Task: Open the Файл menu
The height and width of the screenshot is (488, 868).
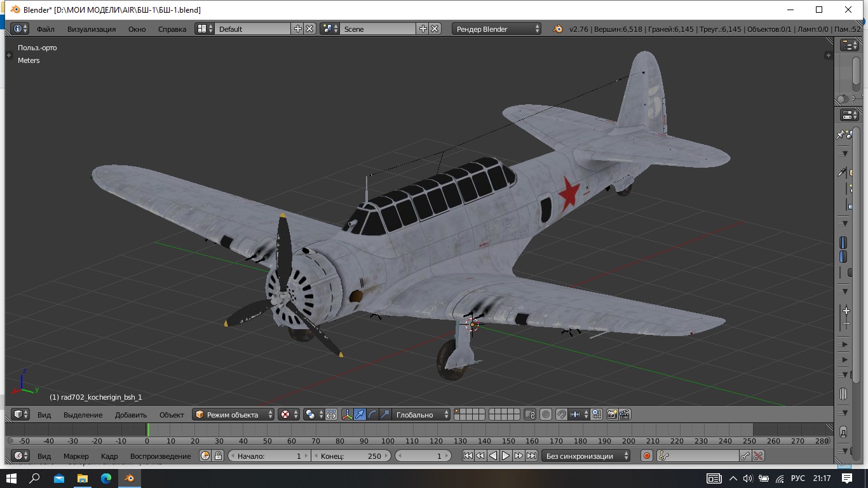Action: click(46, 29)
